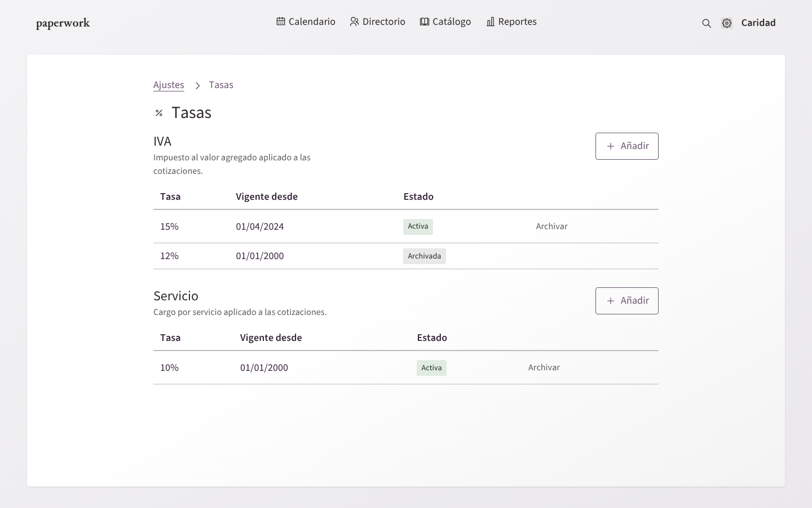812x508 pixels.
Task: Select the 12% tasa cell
Action: click(x=169, y=256)
